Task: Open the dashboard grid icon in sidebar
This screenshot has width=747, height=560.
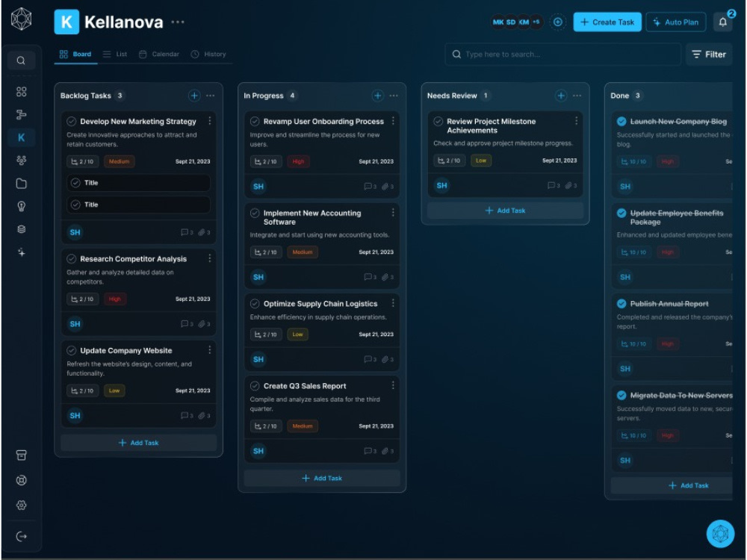Action: pos(21,91)
